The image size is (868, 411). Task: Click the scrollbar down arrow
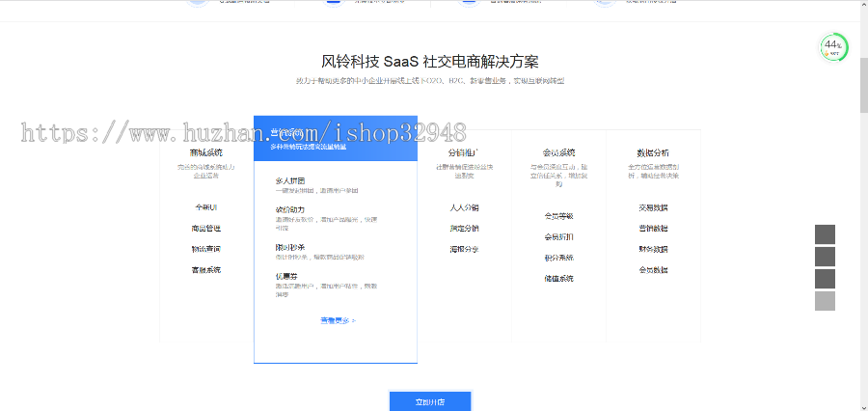tap(861, 405)
